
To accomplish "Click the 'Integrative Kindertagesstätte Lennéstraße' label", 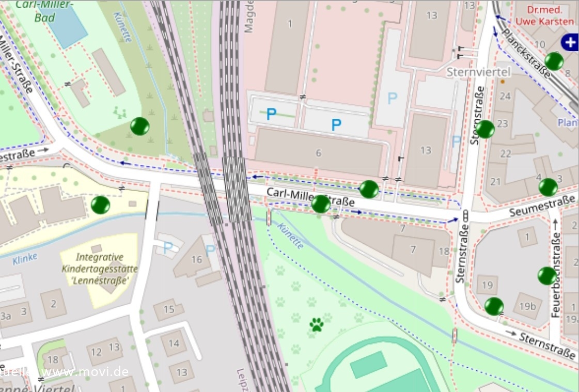I will [x=99, y=269].
